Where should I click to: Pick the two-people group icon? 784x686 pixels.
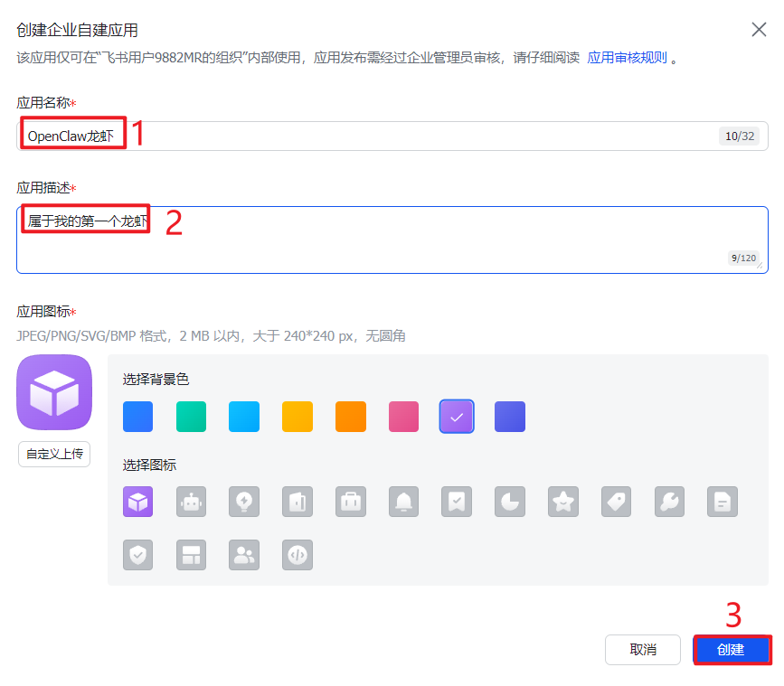[x=244, y=555]
